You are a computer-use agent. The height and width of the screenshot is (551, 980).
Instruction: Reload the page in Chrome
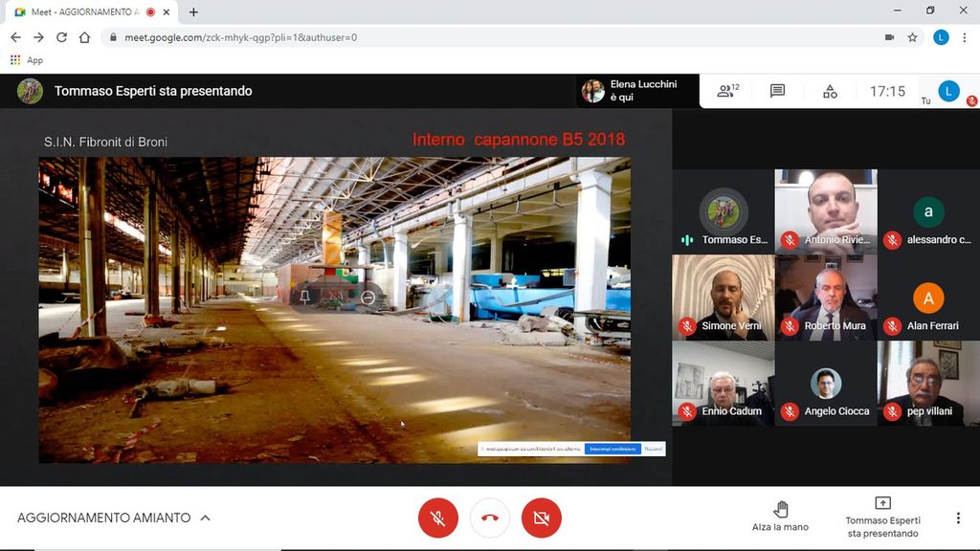click(x=61, y=37)
